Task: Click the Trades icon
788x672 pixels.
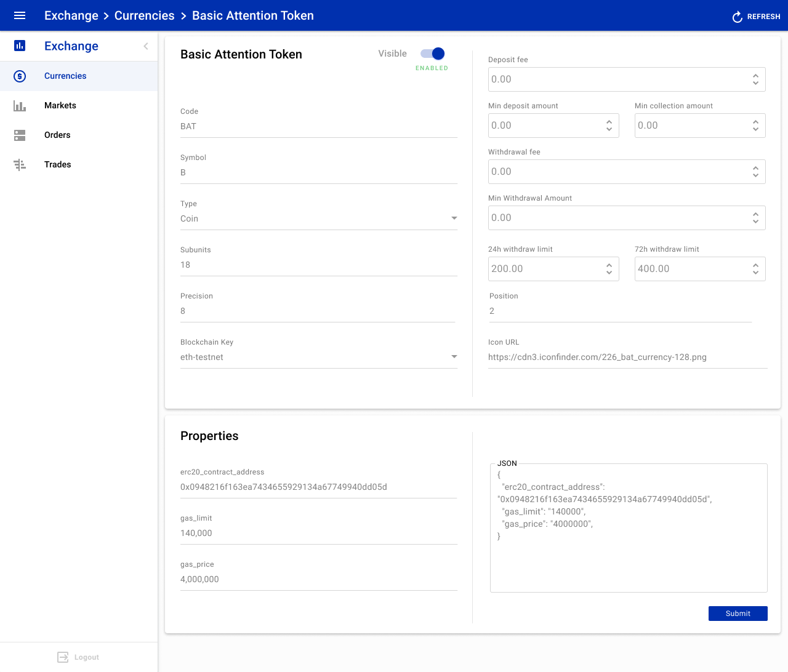Action: (20, 165)
